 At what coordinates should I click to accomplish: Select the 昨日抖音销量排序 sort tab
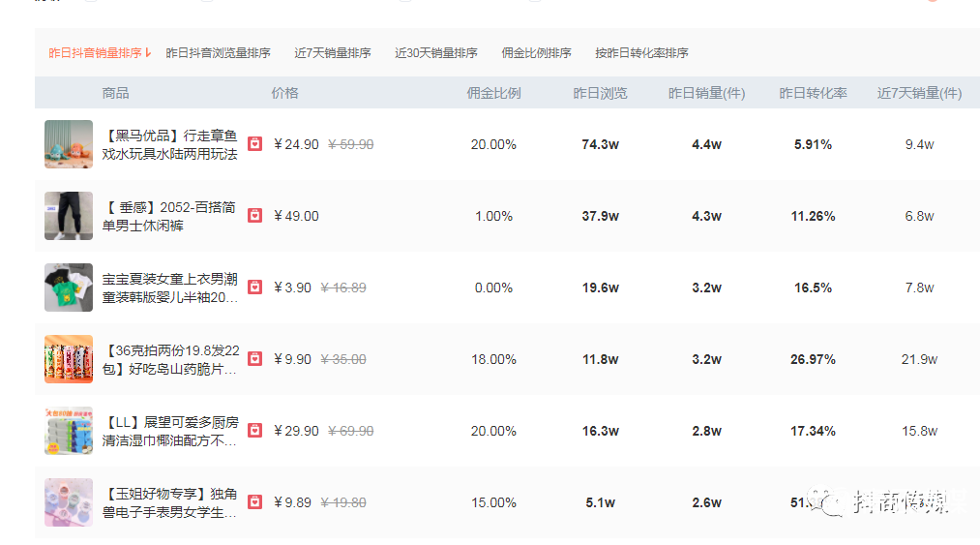(x=98, y=53)
